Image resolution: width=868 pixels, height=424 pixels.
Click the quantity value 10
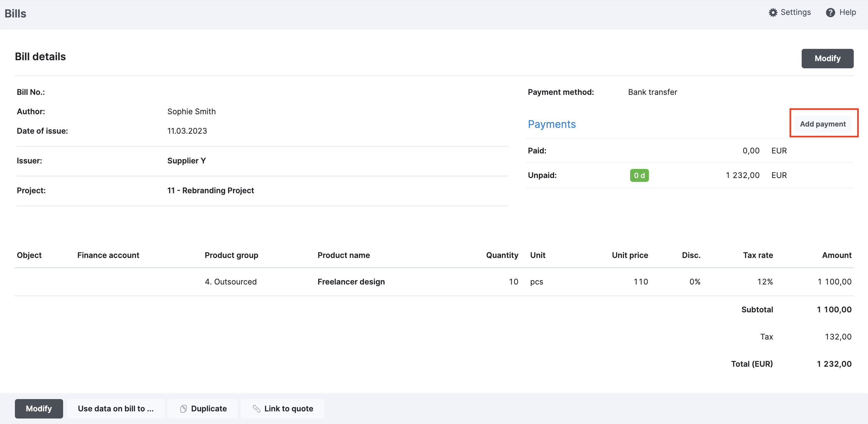514,282
